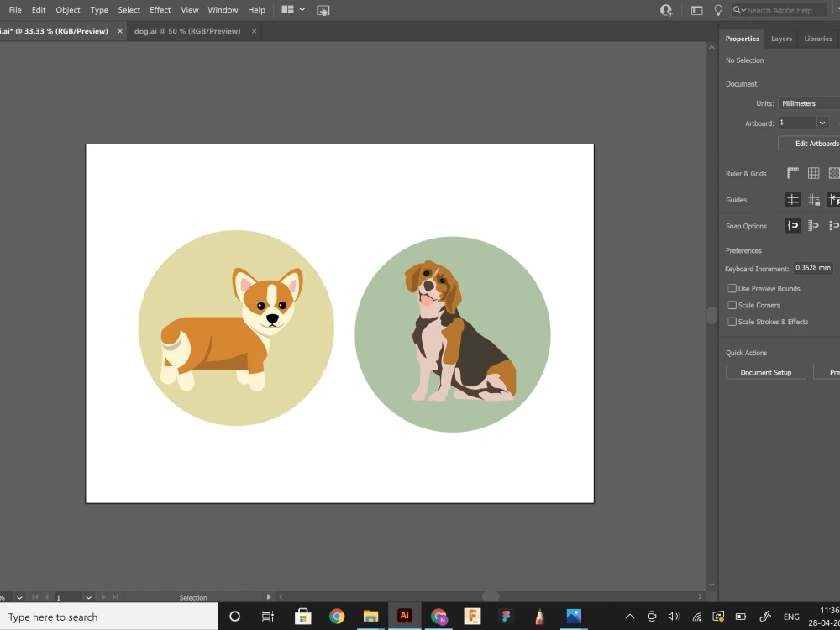
Task: Click the Keyboard Increment value field
Action: [x=812, y=268]
